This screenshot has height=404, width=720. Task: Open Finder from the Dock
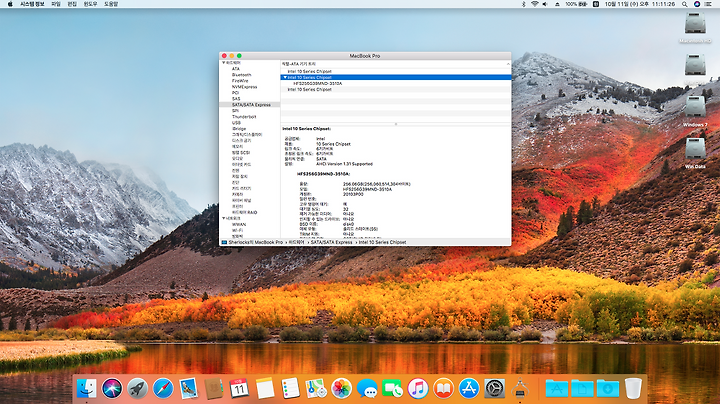click(x=86, y=389)
